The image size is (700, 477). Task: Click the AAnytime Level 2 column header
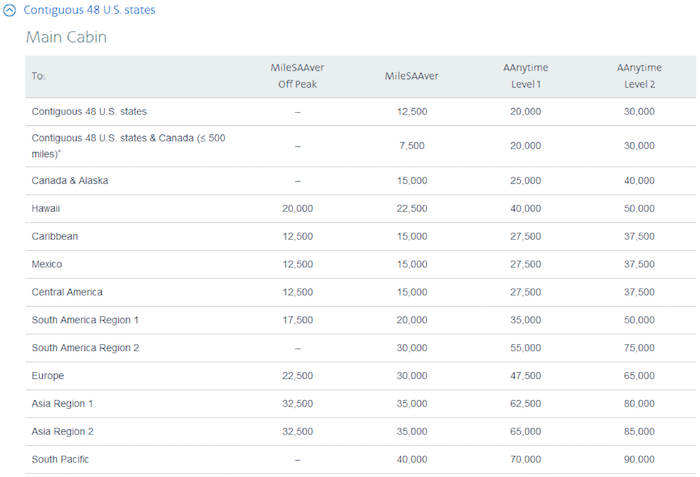(639, 76)
